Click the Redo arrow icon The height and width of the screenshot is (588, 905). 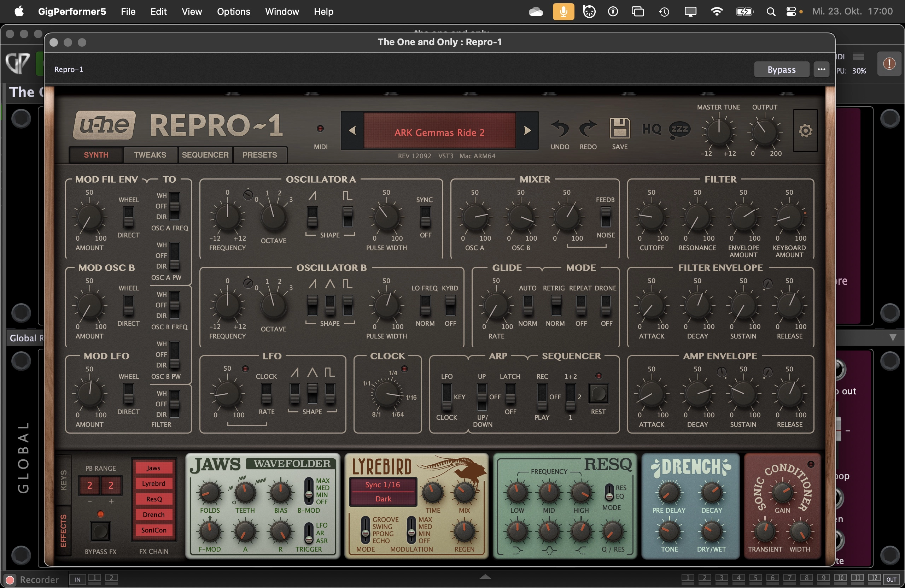coord(588,129)
